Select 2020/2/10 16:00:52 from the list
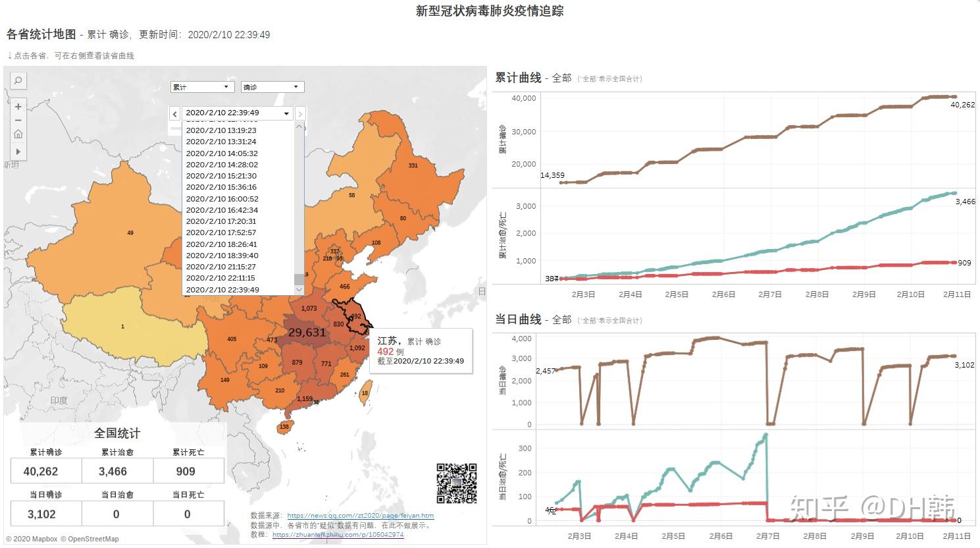The width and height of the screenshot is (980, 548). tap(222, 199)
